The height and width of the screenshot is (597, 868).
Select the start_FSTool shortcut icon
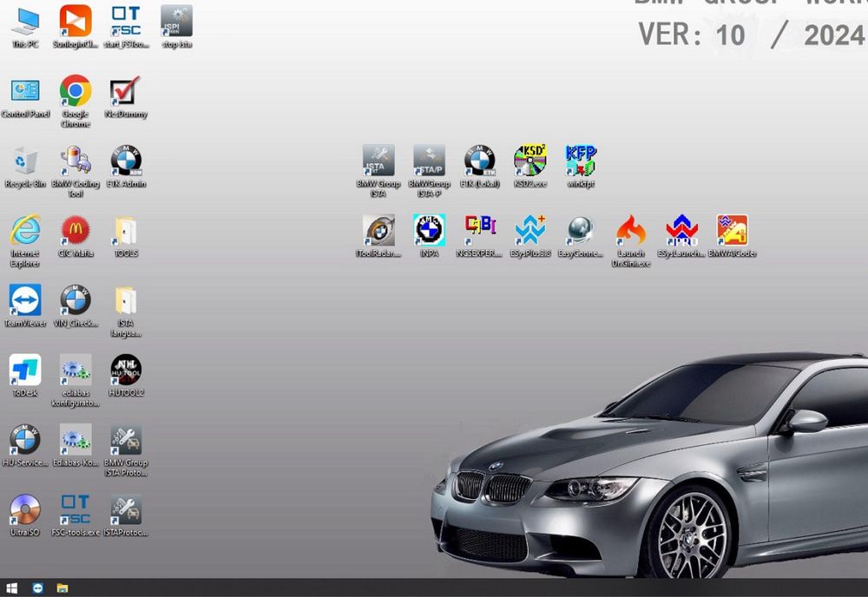[126, 27]
